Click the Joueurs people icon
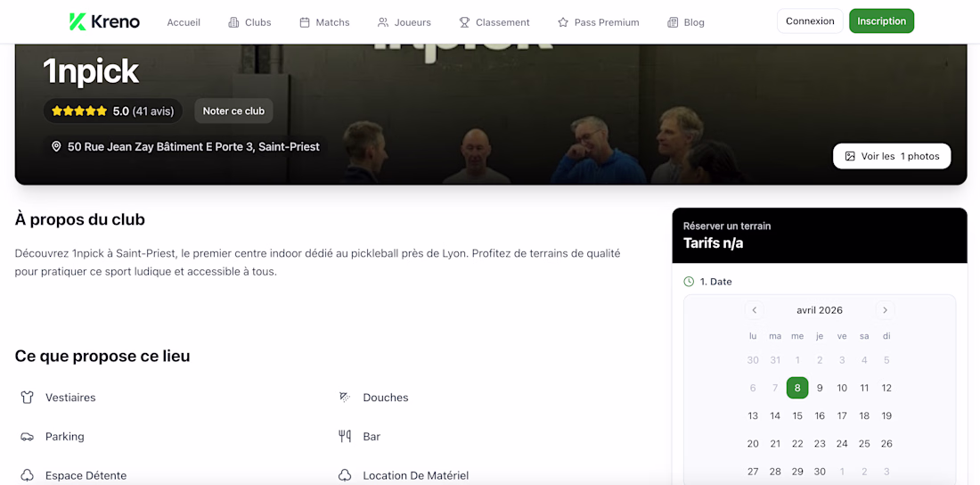Screen dimensions: 980x485 click(383, 22)
